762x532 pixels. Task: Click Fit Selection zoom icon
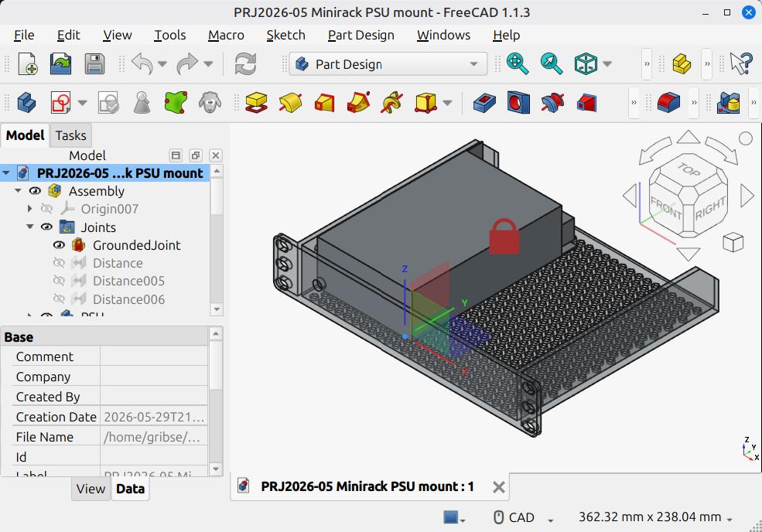551,64
